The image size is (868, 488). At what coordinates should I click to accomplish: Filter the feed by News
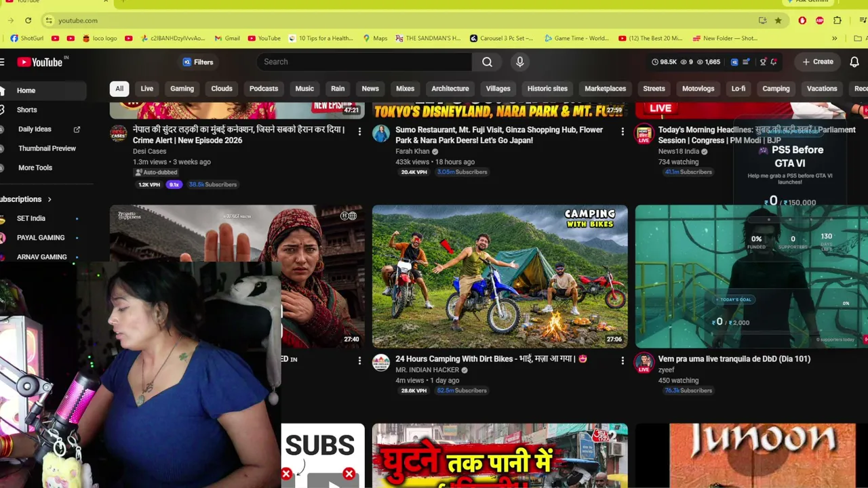[x=370, y=89]
